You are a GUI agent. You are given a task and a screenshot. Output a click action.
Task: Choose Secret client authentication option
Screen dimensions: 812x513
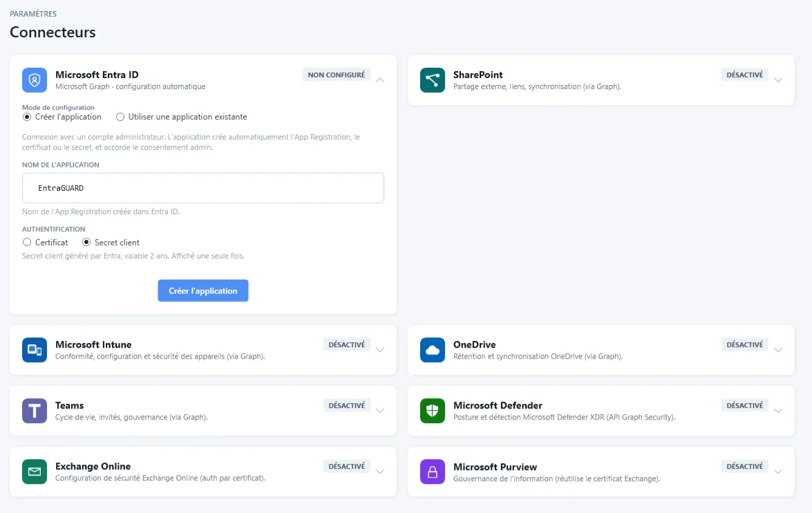click(86, 242)
